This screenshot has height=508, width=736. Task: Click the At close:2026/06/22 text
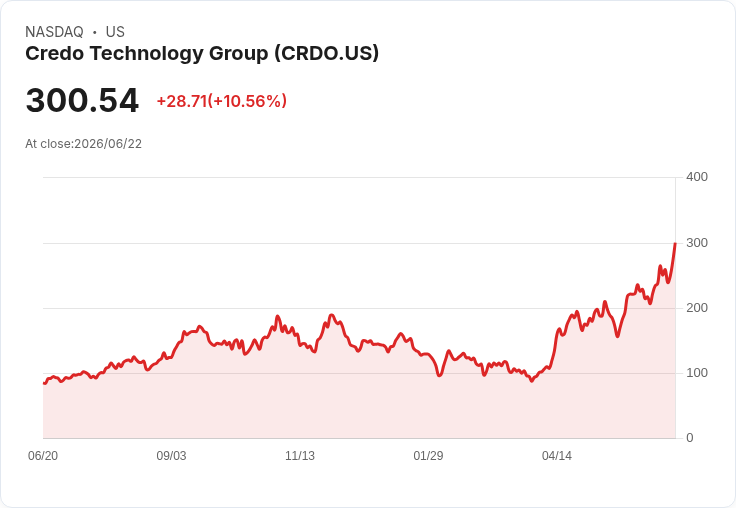point(84,144)
